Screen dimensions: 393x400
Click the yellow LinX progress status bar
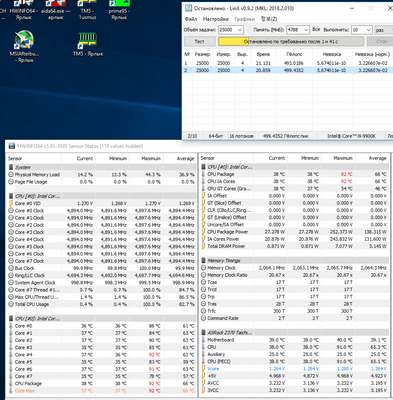pos(291,41)
